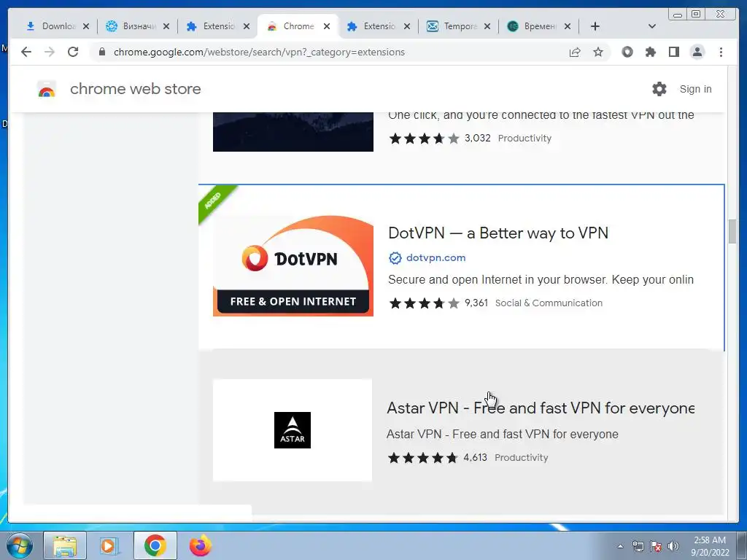This screenshot has height=560, width=747.
Task: Close the Downloads tab
Action: [86, 26]
